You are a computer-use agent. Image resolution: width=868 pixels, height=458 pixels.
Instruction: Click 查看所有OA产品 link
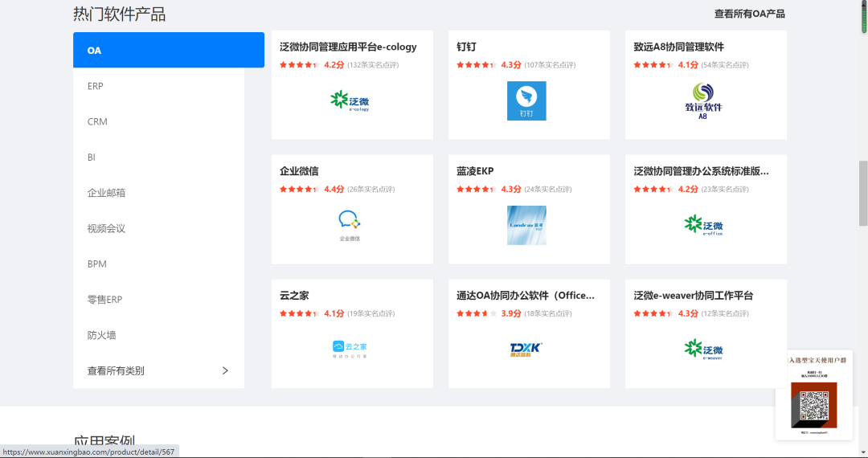tap(750, 14)
